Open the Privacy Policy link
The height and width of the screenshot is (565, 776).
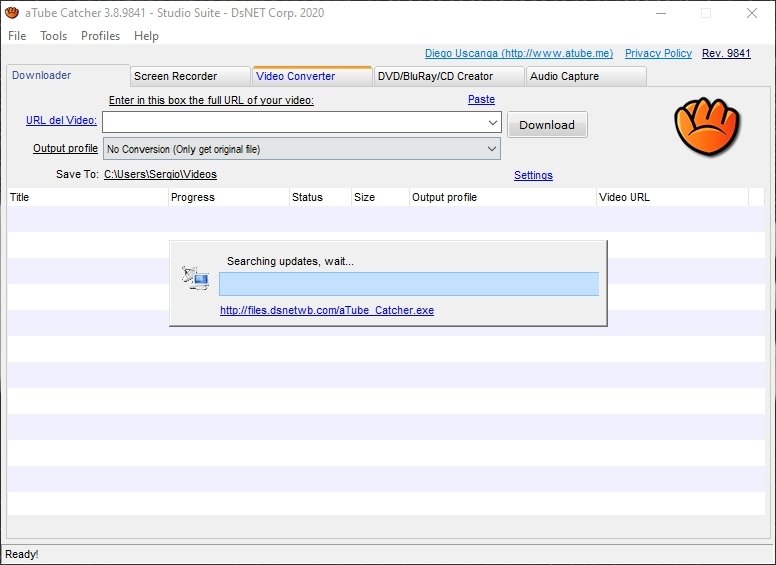tap(658, 53)
